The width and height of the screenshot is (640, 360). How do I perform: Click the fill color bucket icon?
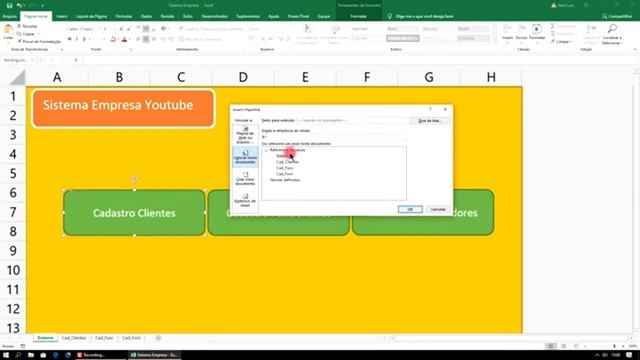[x=113, y=39]
